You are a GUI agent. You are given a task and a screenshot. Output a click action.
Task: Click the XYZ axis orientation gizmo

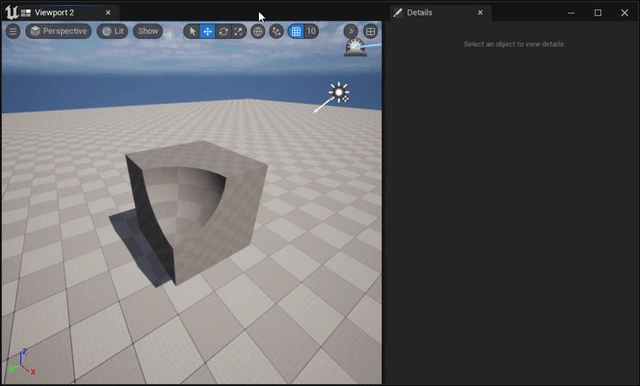[x=22, y=362]
